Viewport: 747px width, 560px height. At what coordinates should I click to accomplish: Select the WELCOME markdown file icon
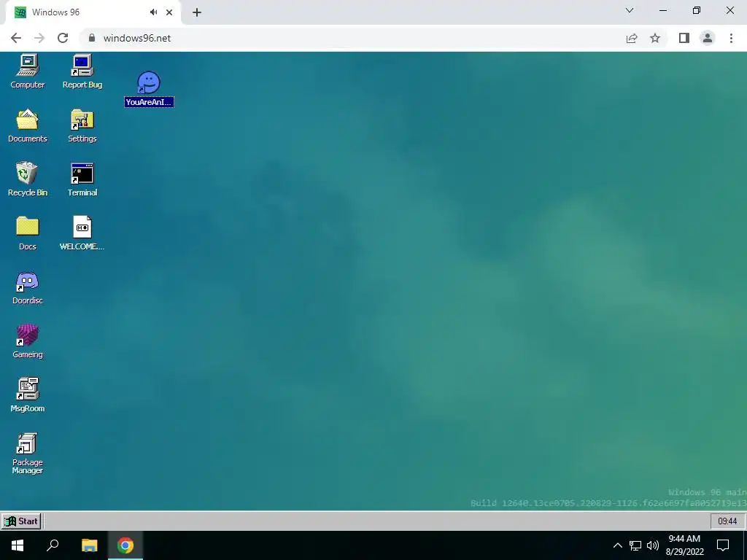tap(82, 233)
